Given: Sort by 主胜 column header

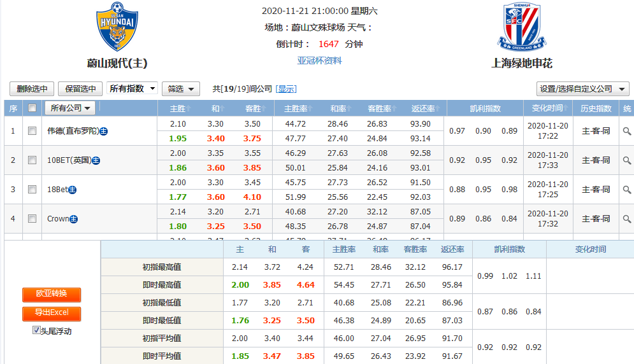Looking at the screenshot, I should [x=180, y=108].
